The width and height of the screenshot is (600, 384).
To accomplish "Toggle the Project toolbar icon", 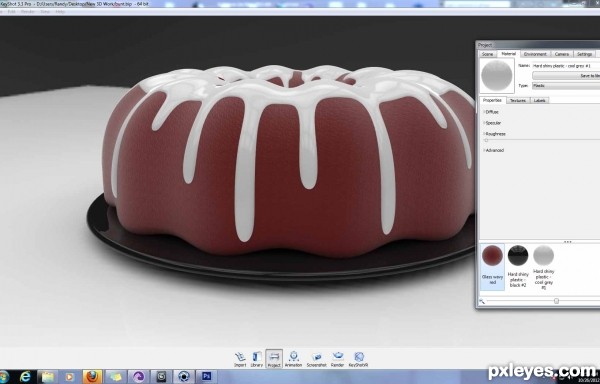I will click(274, 359).
